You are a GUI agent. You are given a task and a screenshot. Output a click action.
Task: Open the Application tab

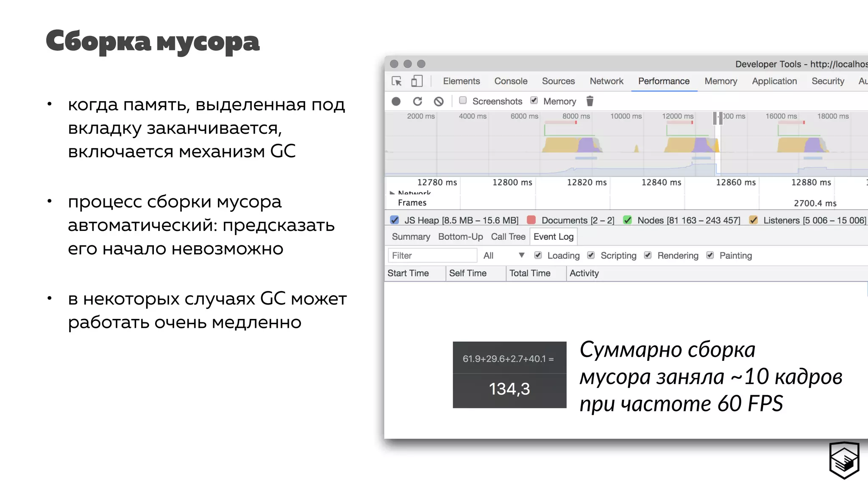pyautogui.click(x=774, y=81)
